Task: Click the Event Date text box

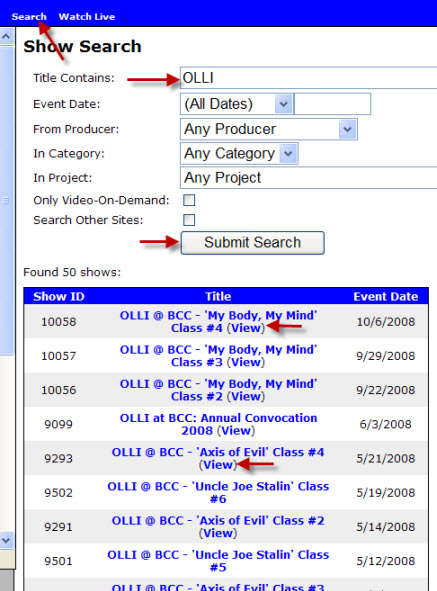Action: click(332, 104)
